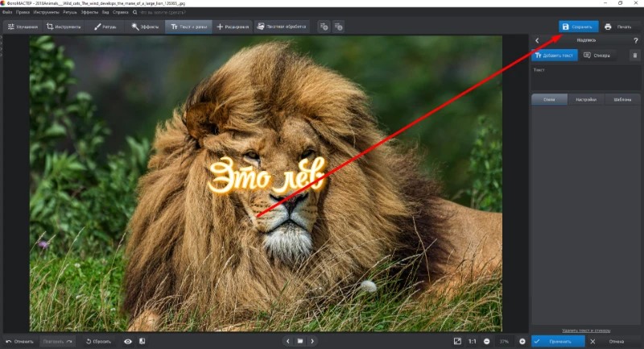Click the Отменить undo button

coord(19,341)
